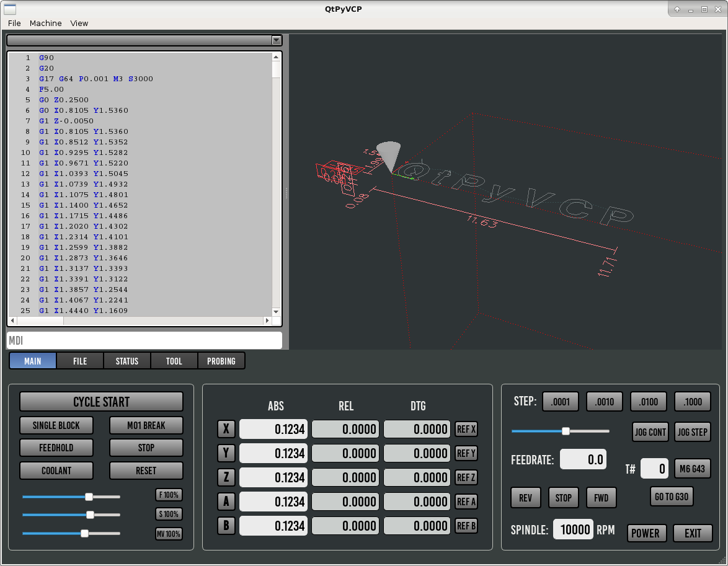The width and height of the screenshot is (728, 566).
Task: Select the .1000 step increment
Action: point(692,402)
